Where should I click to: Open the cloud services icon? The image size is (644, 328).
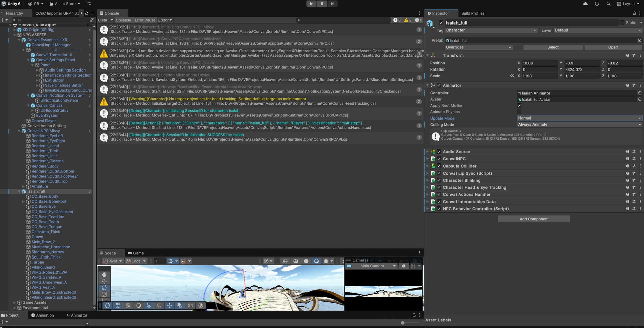tap(585, 4)
